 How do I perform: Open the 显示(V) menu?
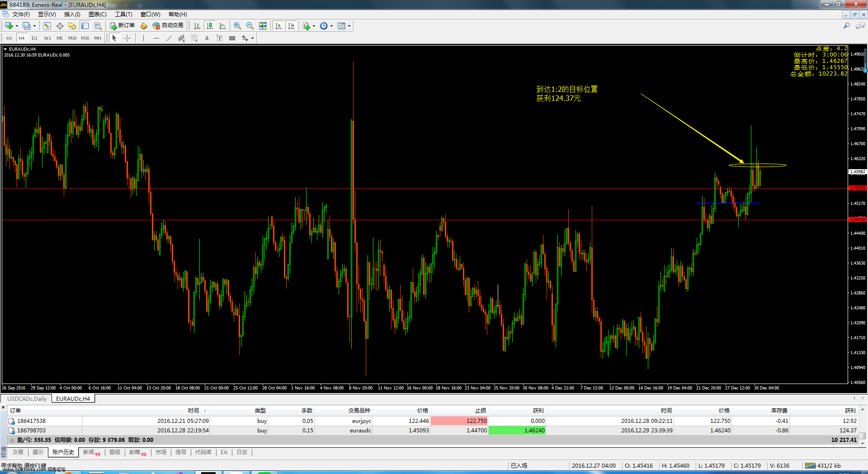tap(47, 14)
